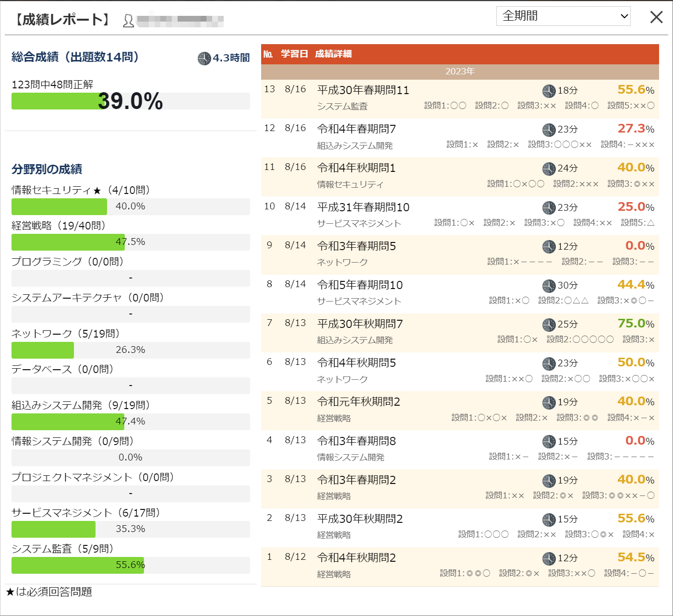The image size is (673, 616).
Task: Click clock icon in 令和3年春期問5 row
Action: (x=549, y=247)
